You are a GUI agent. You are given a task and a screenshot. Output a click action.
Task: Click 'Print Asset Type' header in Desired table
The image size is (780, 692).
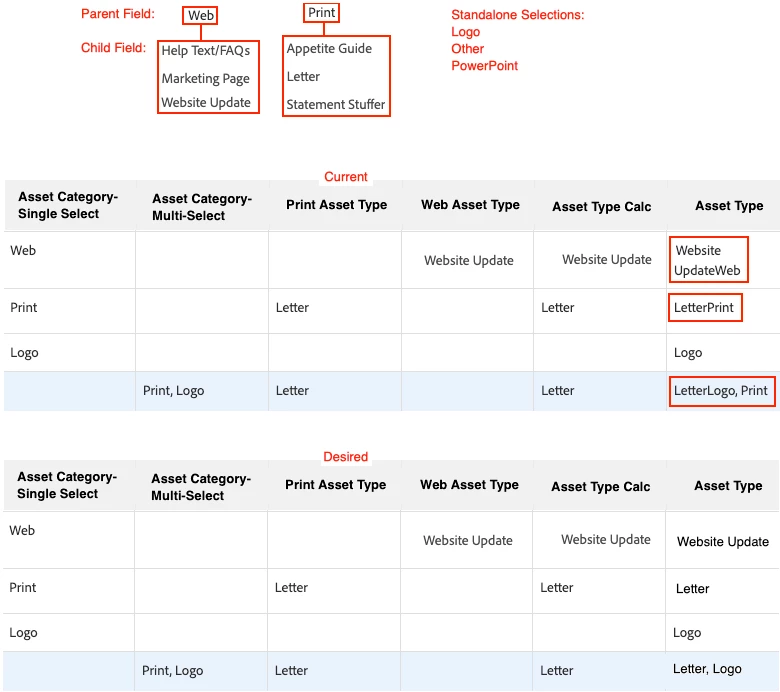335,485
